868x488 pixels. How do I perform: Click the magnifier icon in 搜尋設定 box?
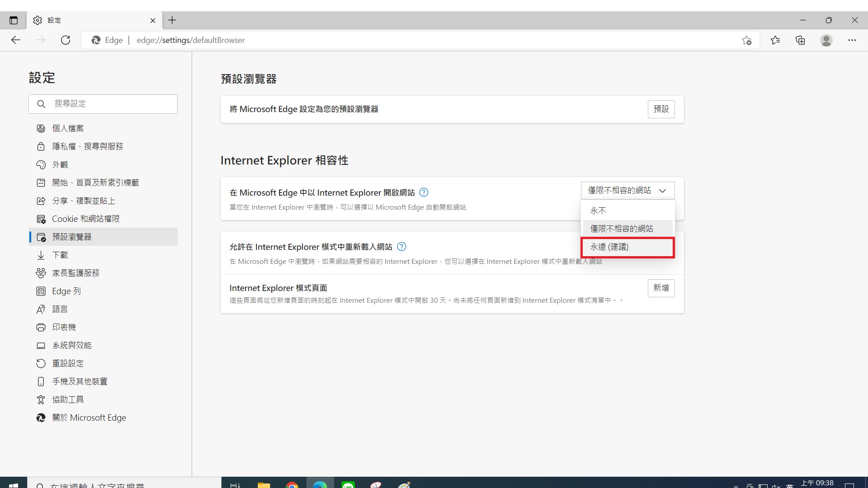pyautogui.click(x=41, y=104)
